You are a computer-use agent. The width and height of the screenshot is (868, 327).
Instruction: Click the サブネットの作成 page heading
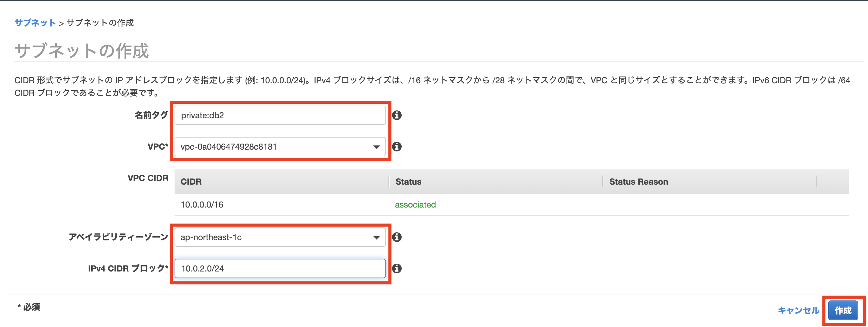click(x=82, y=51)
